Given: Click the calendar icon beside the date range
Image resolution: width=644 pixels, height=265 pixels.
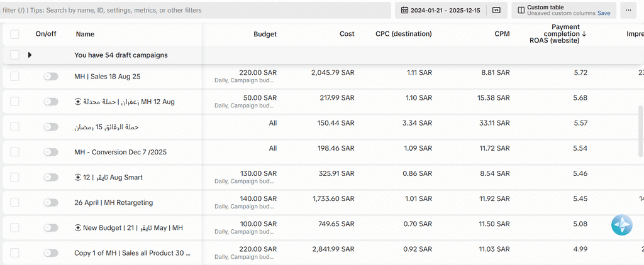Looking at the screenshot, I should (x=404, y=10).
